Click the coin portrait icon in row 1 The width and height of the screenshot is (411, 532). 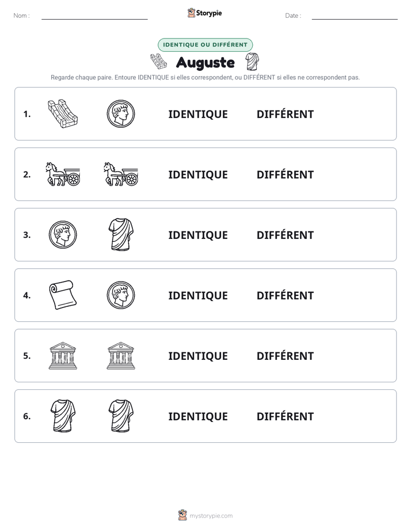point(121,113)
